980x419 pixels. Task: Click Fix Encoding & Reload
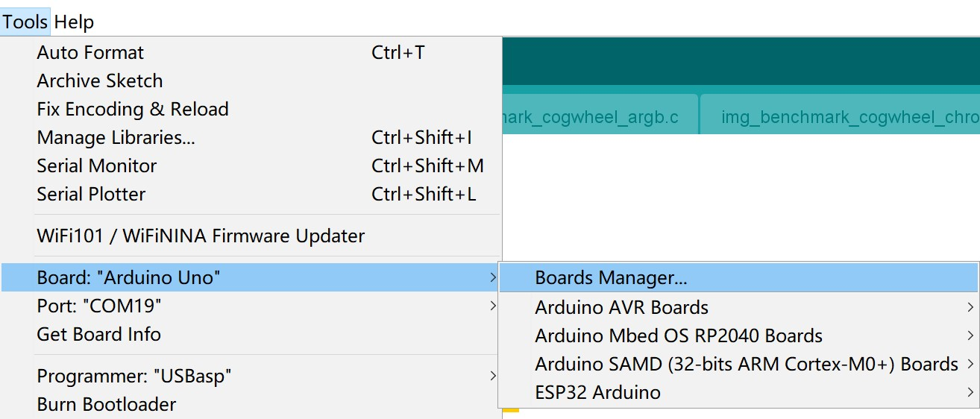(x=251, y=110)
